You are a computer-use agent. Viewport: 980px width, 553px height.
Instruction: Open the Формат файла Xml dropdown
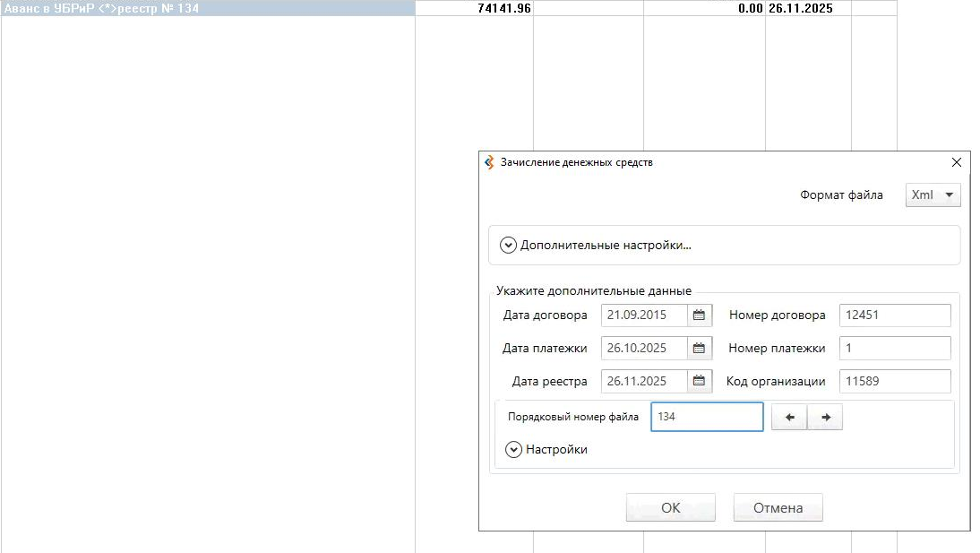(932, 195)
